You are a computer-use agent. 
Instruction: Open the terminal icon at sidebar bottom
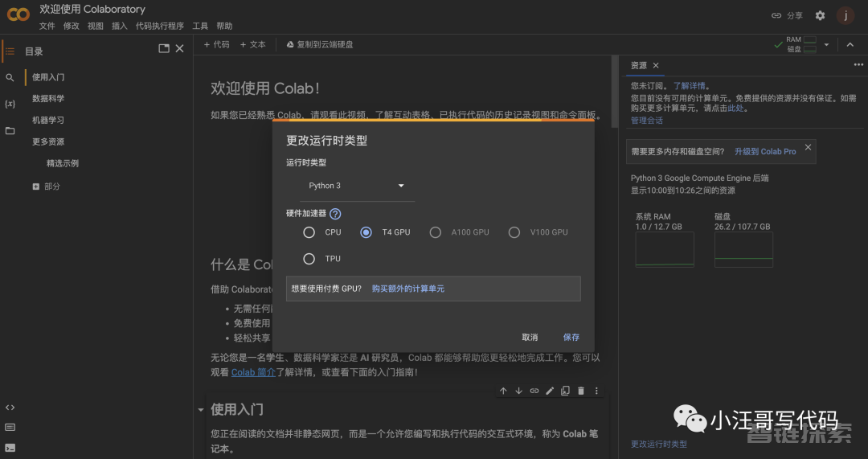coord(10,448)
